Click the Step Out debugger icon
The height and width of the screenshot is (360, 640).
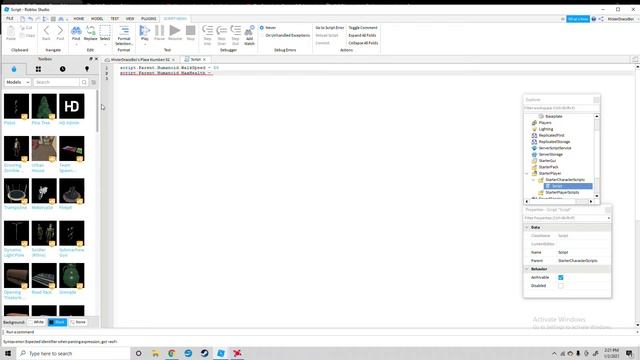click(x=236, y=30)
